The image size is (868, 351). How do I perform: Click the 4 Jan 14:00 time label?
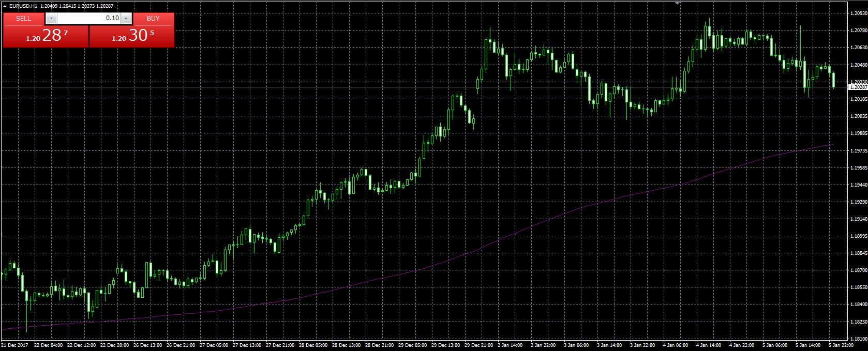pyautogui.click(x=709, y=345)
